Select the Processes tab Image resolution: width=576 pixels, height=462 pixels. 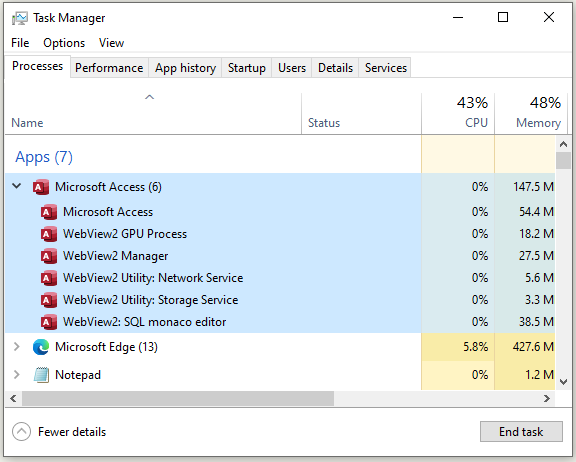click(37, 66)
